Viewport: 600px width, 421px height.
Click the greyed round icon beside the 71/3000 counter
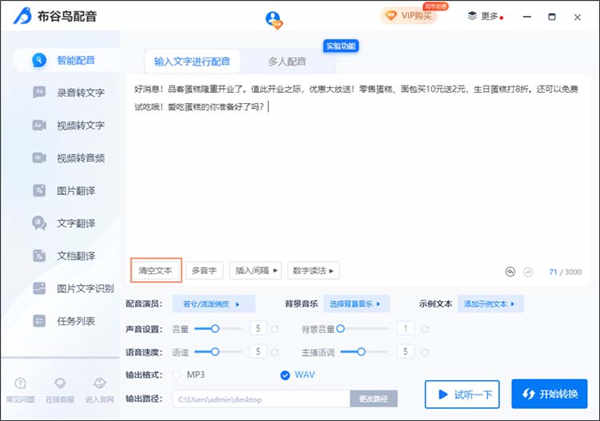click(x=528, y=272)
